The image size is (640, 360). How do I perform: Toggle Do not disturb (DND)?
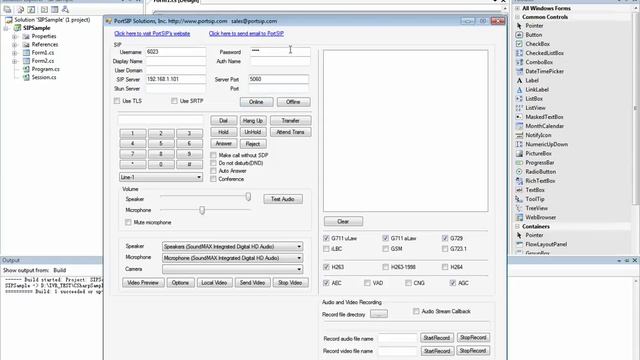[x=213, y=163]
